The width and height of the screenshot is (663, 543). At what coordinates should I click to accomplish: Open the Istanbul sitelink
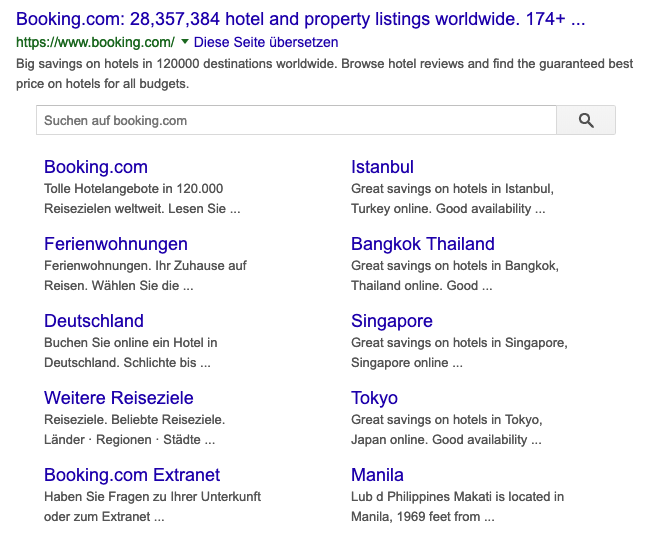coord(382,167)
